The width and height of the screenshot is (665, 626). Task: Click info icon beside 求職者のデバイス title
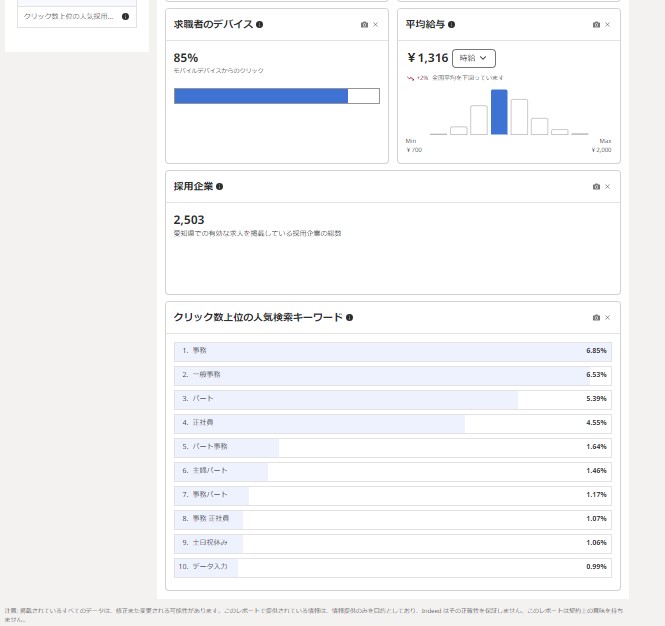point(260,24)
